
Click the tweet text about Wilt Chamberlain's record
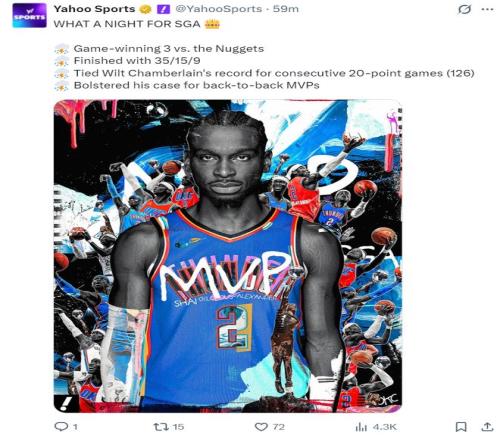point(274,73)
